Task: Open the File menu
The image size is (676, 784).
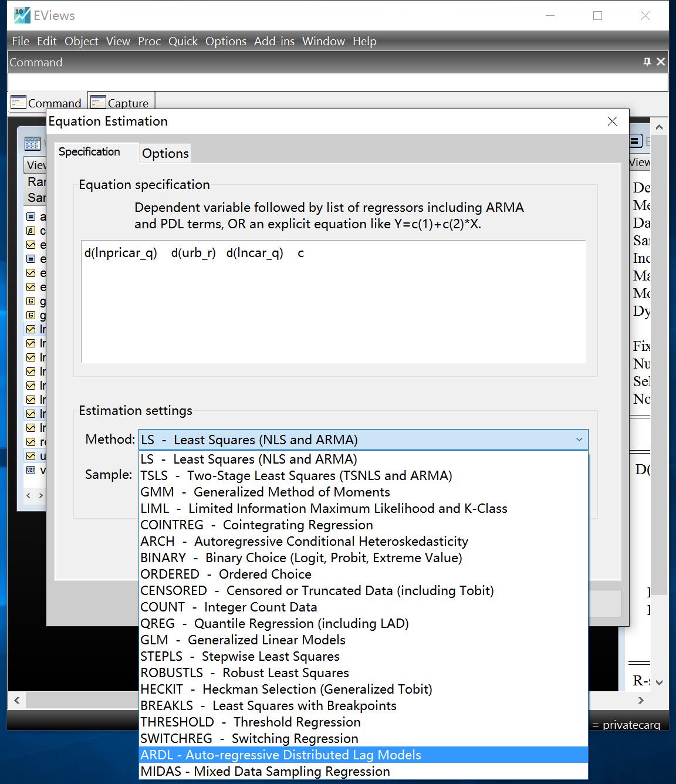Action: point(21,41)
